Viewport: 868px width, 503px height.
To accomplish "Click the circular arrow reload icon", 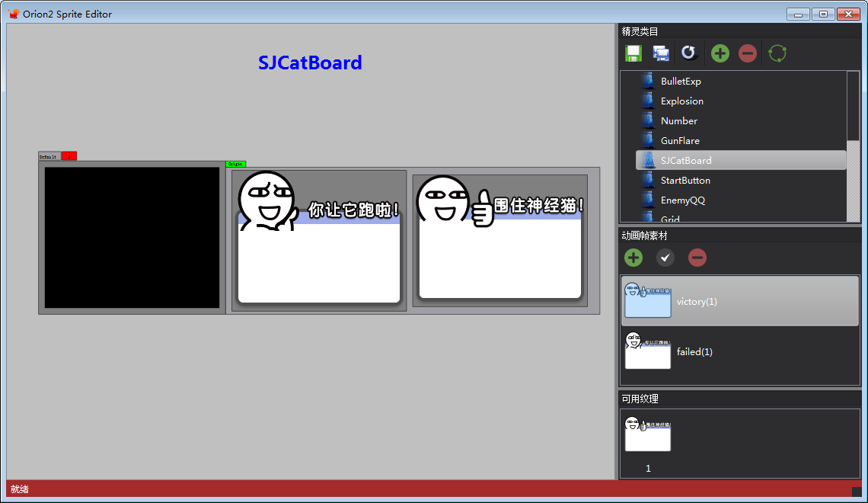I will pyautogui.click(x=689, y=53).
